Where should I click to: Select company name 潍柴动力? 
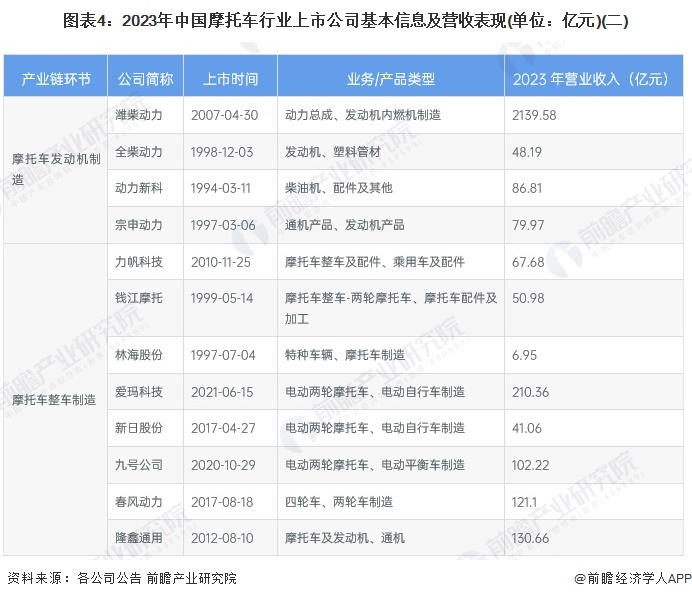[x=139, y=115]
